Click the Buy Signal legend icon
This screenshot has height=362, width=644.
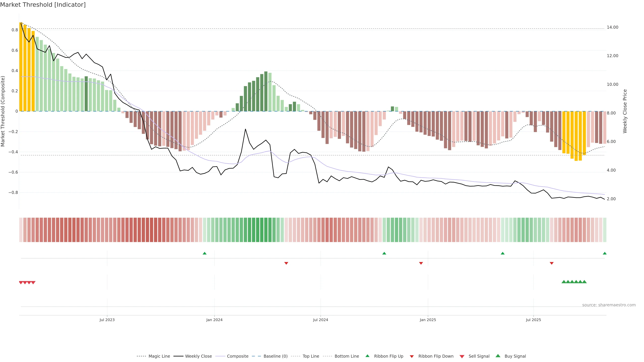[498, 356]
